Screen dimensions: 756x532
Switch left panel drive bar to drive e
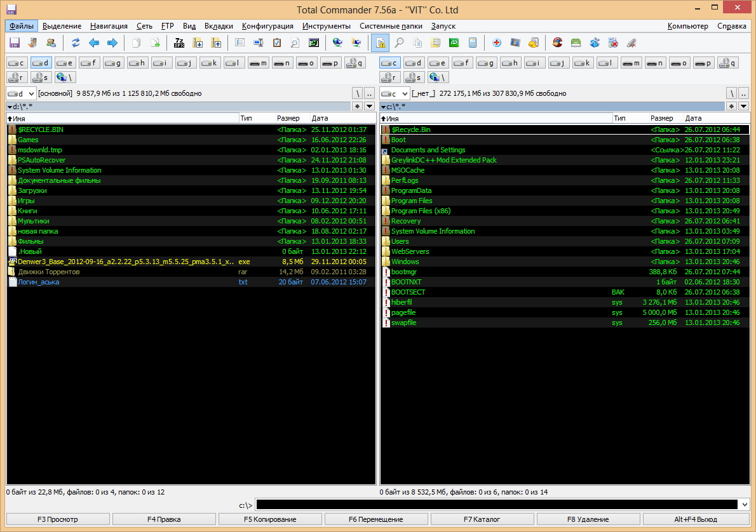pyautogui.click(x=65, y=63)
